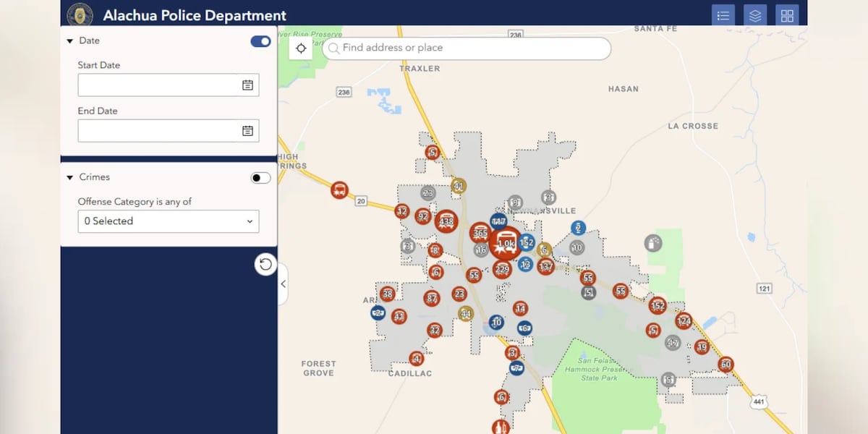The width and height of the screenshot is (868, 434).
Task: Collapse the Date section triangle
Action: (x=70, y=41)
